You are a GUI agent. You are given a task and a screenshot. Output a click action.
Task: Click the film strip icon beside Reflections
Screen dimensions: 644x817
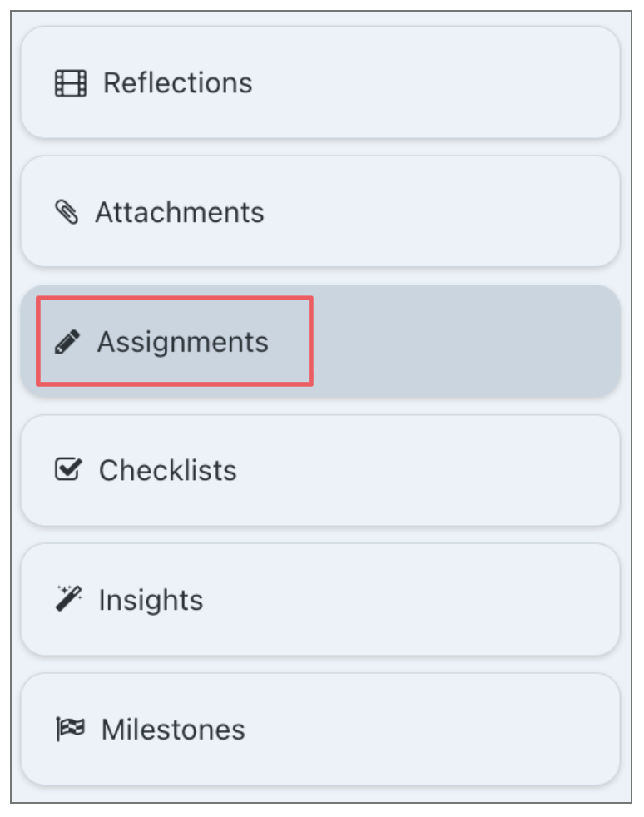click(71, 83)
